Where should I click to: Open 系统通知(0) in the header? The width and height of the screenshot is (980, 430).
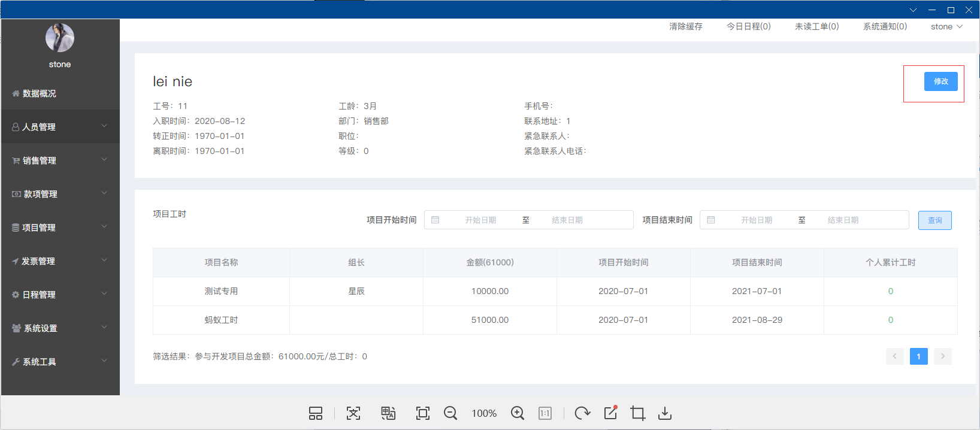click(x=885, y=26)
